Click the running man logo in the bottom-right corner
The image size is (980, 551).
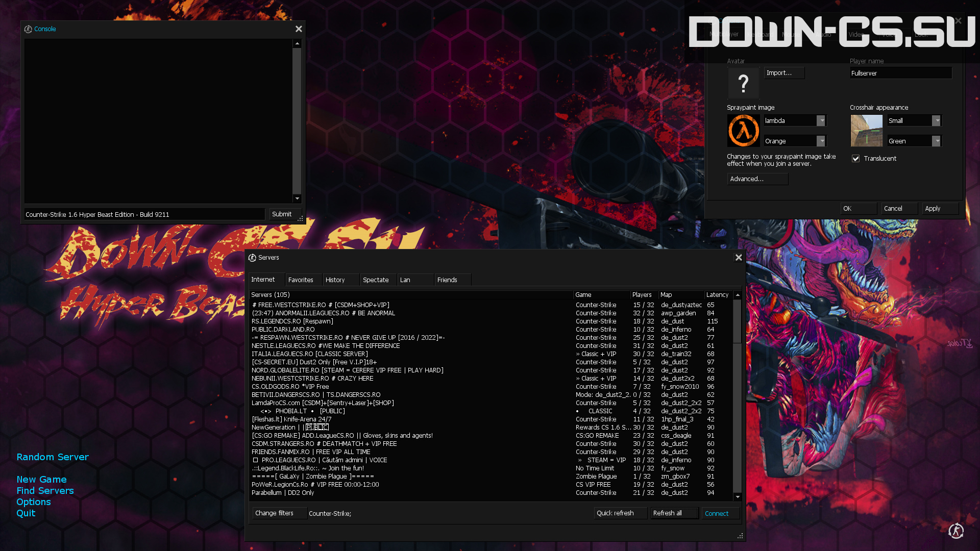(956, 531)
